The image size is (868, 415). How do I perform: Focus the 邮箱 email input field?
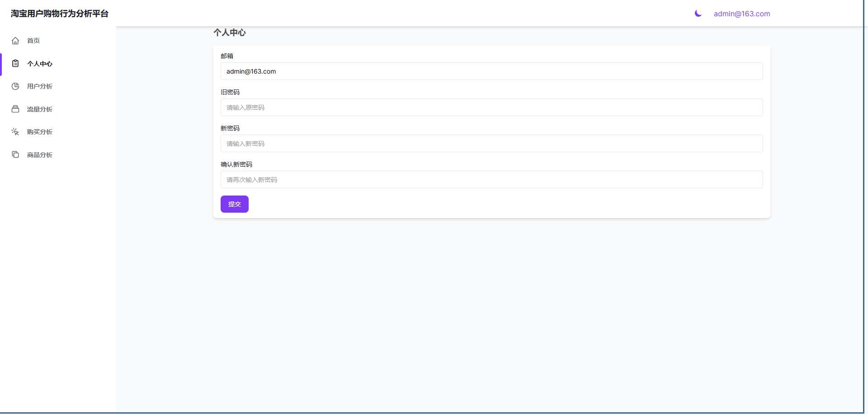pyautogui.click(x=491, y=71)
